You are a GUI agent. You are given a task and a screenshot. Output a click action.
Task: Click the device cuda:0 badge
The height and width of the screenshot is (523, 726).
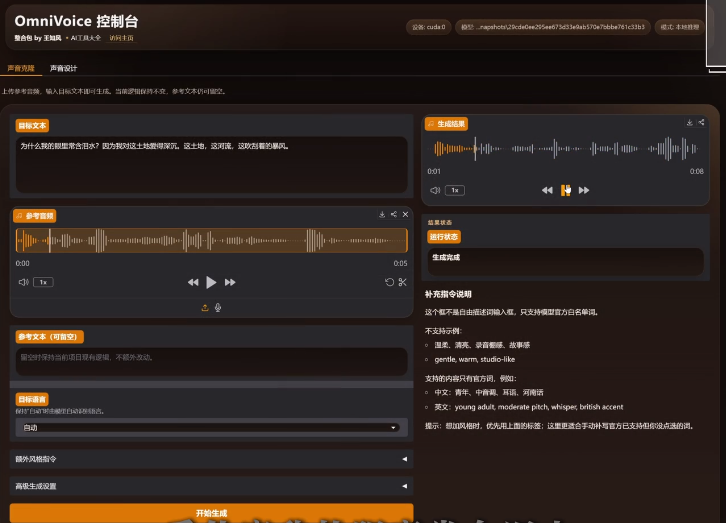pyautogui.click(x=429, y=27)
